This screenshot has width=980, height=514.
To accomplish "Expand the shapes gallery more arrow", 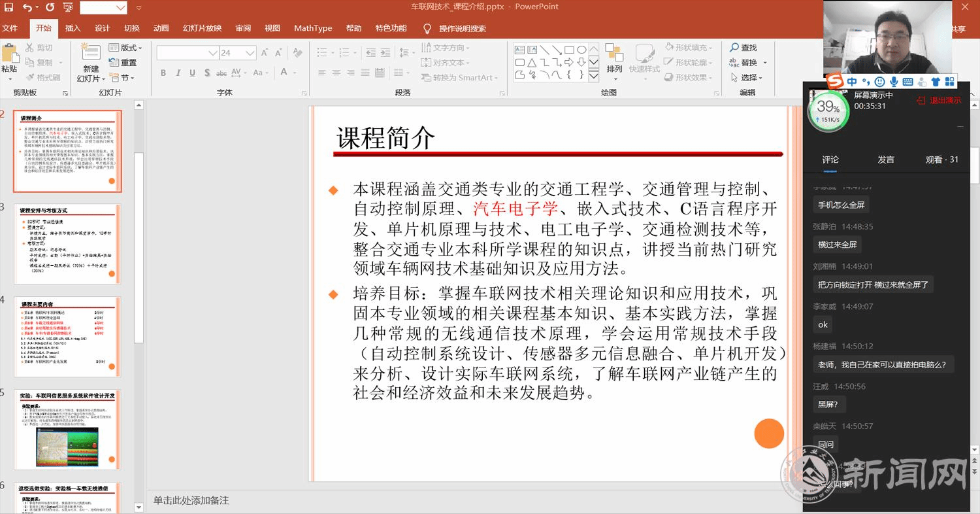I will click(x=593, y=77).
